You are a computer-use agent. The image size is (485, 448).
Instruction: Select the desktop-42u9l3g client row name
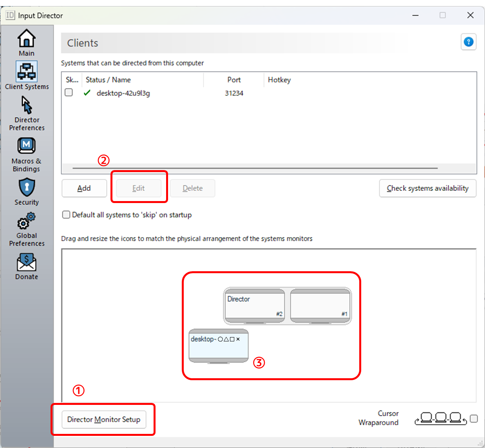[123, 93]
